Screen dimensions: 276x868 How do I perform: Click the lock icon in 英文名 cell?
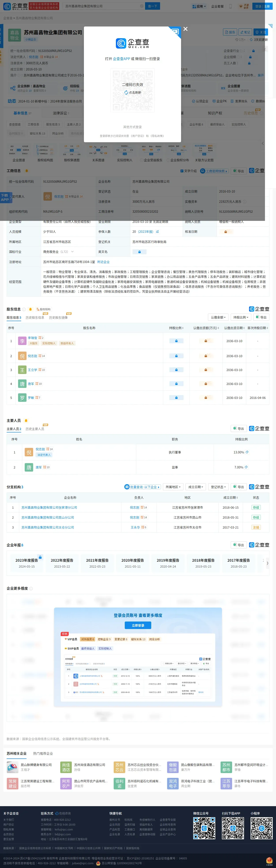click(x=139, y=252)
